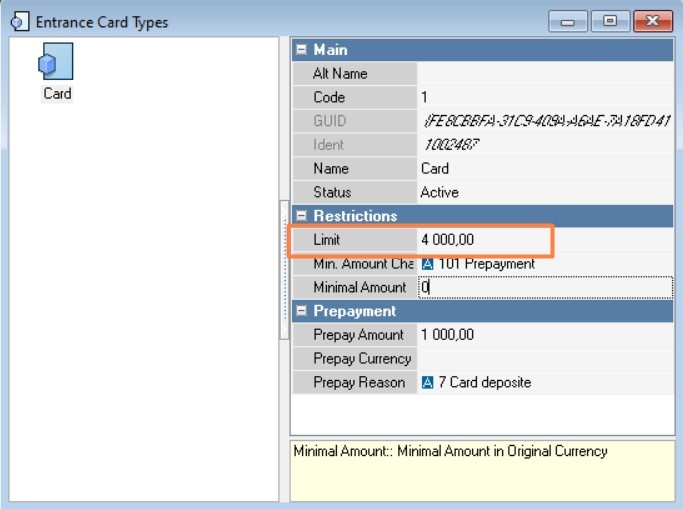Collapse the Prepayment section
Viewport: 683px width, 509px height.
tap(300, 311)
